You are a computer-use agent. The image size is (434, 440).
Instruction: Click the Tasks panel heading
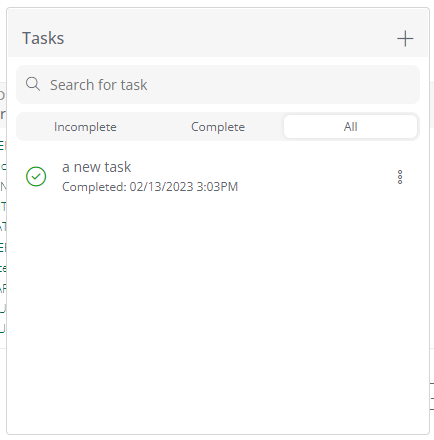43,38
